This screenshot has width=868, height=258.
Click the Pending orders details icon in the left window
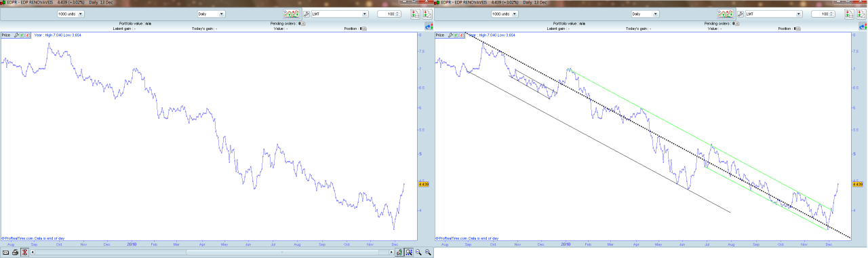(x=303, y=24)
